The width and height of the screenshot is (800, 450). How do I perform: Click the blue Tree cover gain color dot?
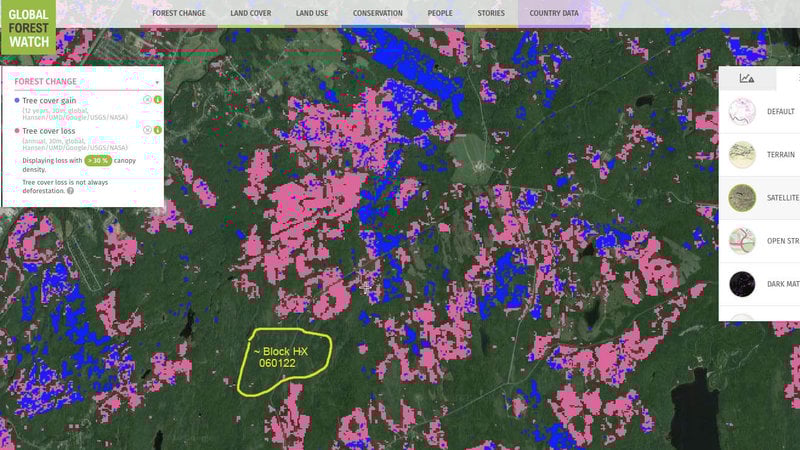pyautogui.click(x=17, y=101)
